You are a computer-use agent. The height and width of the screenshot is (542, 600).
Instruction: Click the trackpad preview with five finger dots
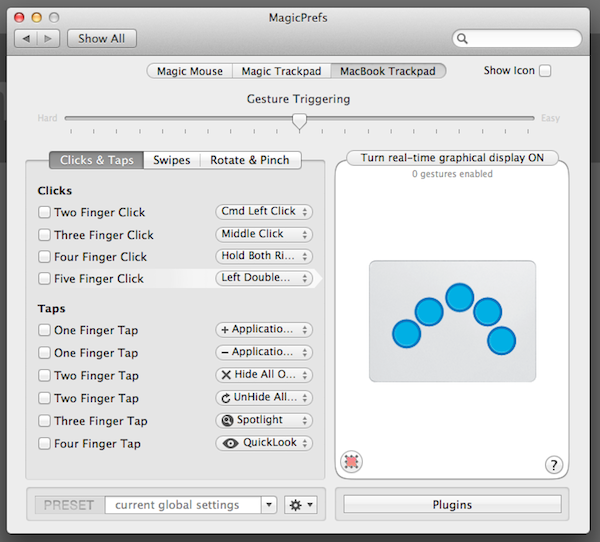coord(452,321)
